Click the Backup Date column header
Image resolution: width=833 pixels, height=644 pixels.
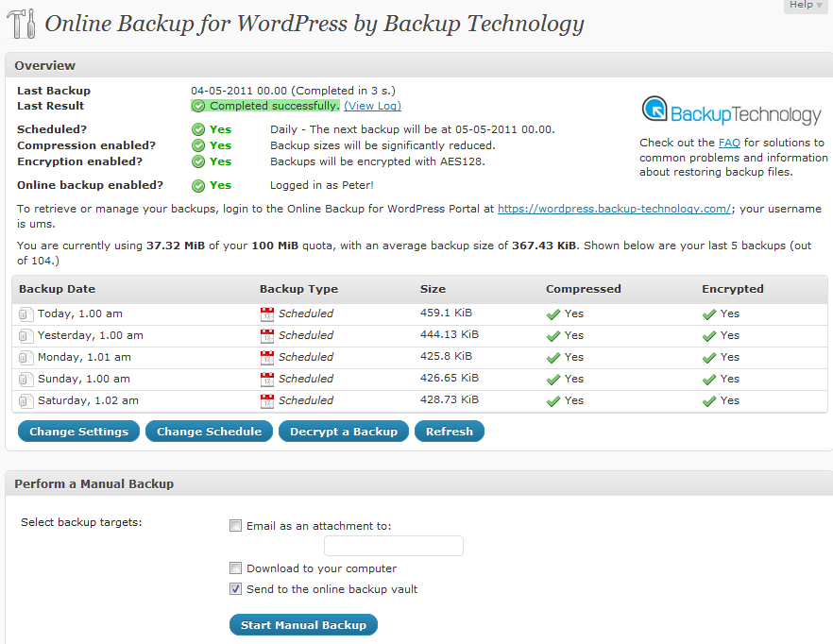pyautogui.click(x=57, y=289)
